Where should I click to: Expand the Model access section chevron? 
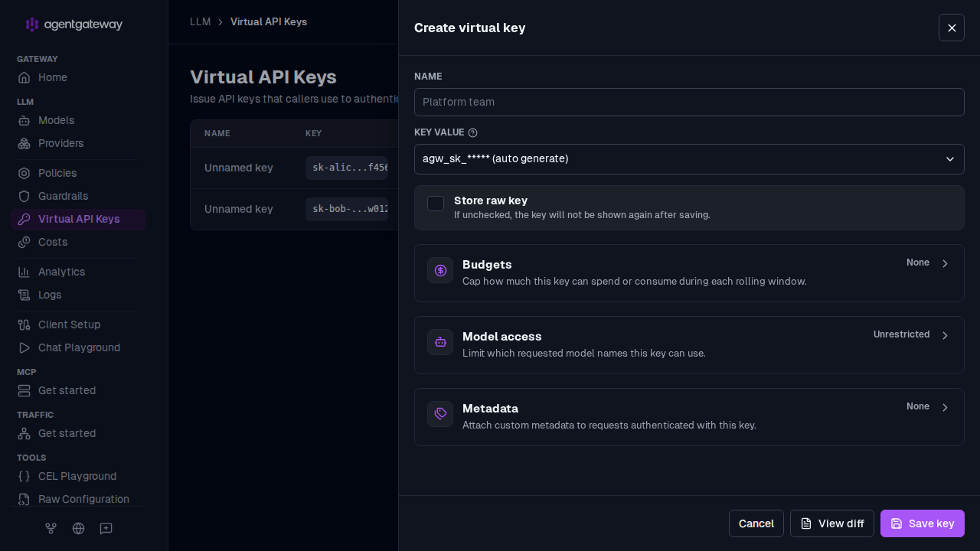click(x=945, y=335)
